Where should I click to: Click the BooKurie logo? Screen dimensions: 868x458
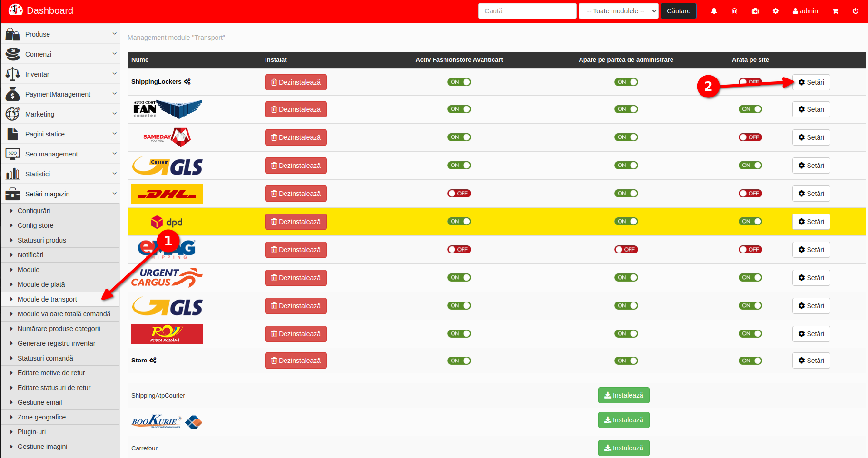(167, 421)
